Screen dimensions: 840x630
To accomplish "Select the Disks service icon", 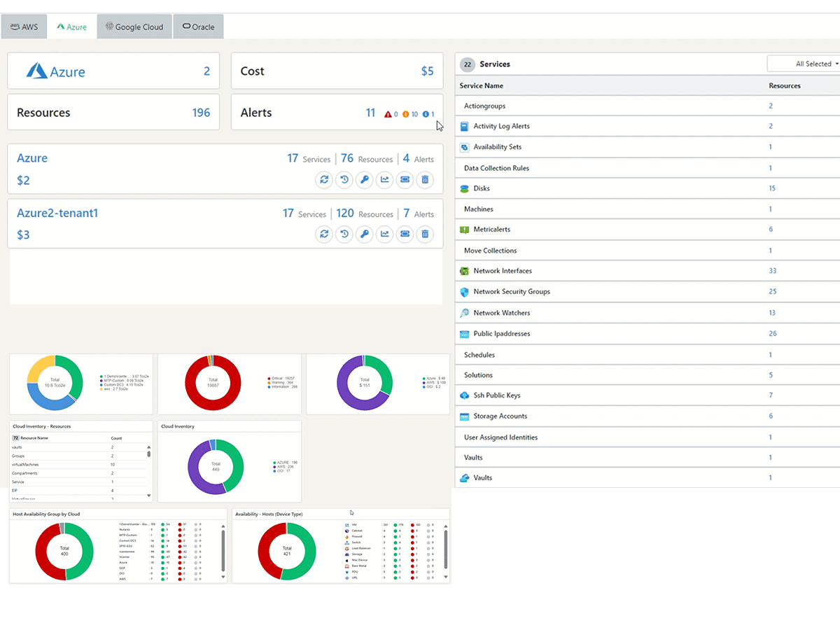I will (x=463, y=188).
